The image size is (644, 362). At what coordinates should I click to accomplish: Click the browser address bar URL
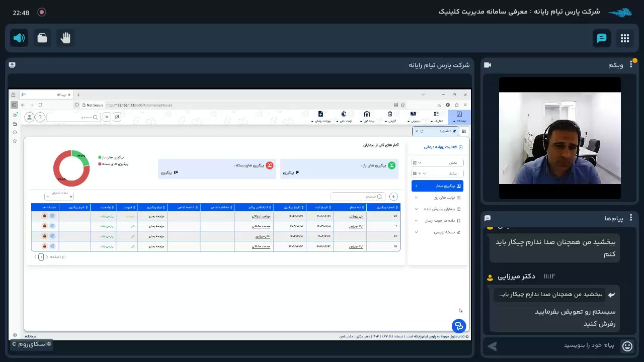tap(139, 105)
